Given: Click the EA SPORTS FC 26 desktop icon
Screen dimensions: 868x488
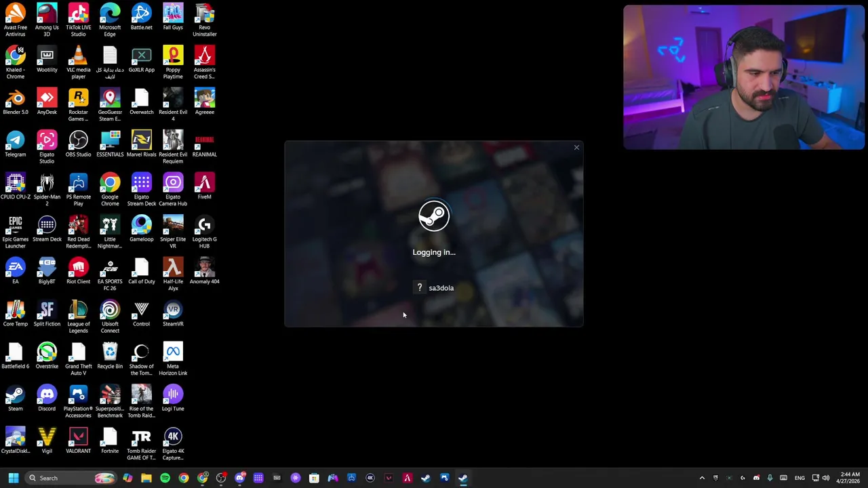Looking at the screenshot, I should point(110,274).
